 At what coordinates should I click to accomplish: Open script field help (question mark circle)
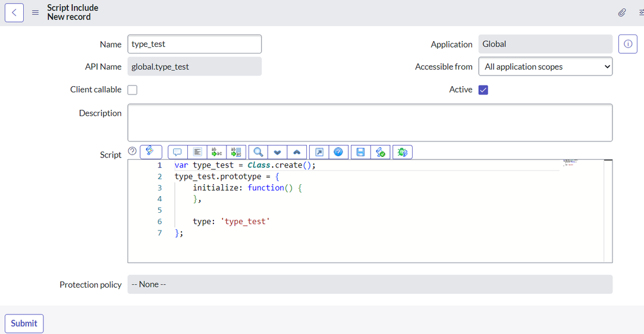[132, 151]
